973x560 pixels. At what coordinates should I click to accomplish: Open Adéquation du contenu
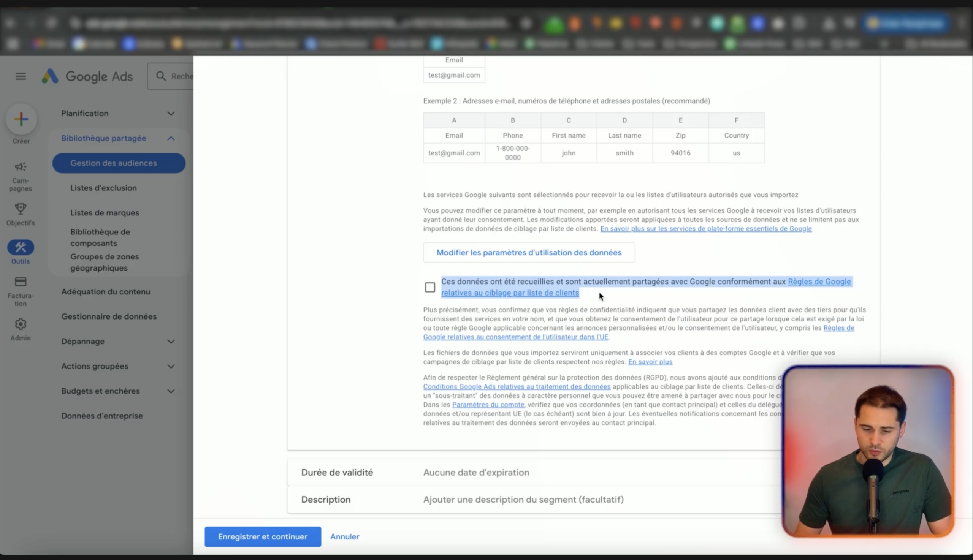pyautogui.click(x=106, y=291)
